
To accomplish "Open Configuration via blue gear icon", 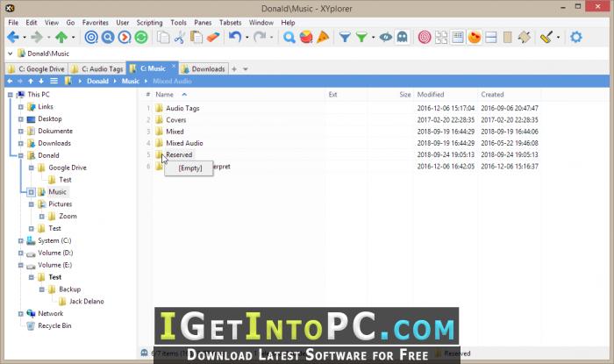I will pos(576,37).
